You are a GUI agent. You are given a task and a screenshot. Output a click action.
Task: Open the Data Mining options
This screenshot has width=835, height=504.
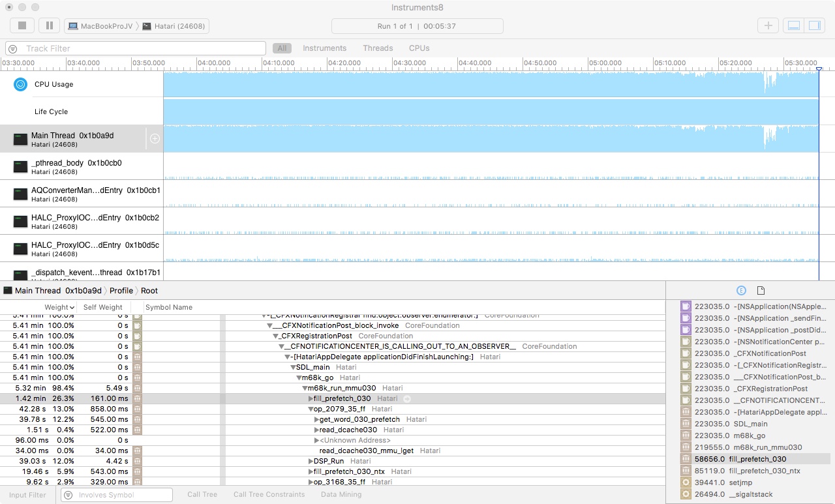tap(341, 494)
